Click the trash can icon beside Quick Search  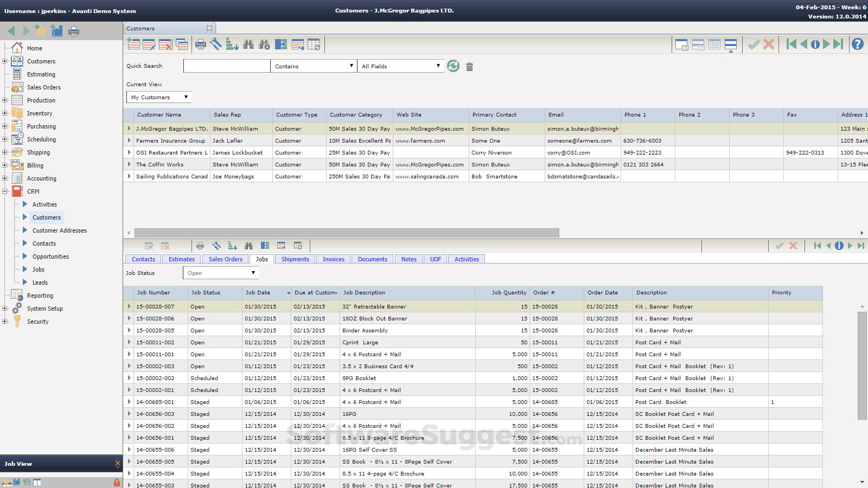pos(469,67)
